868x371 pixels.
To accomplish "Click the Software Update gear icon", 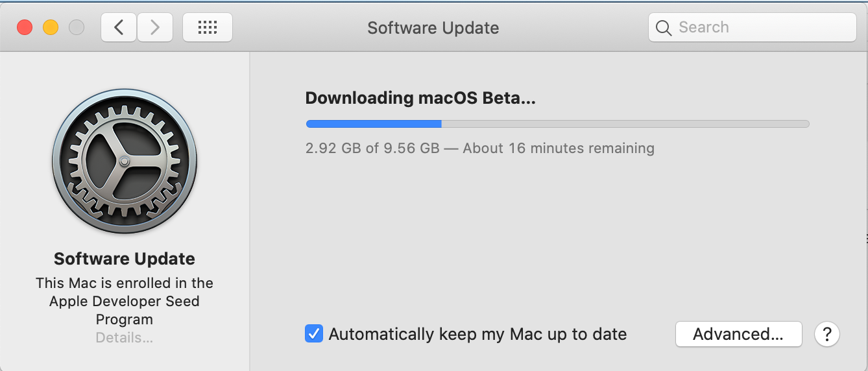I will pos(125,161).
